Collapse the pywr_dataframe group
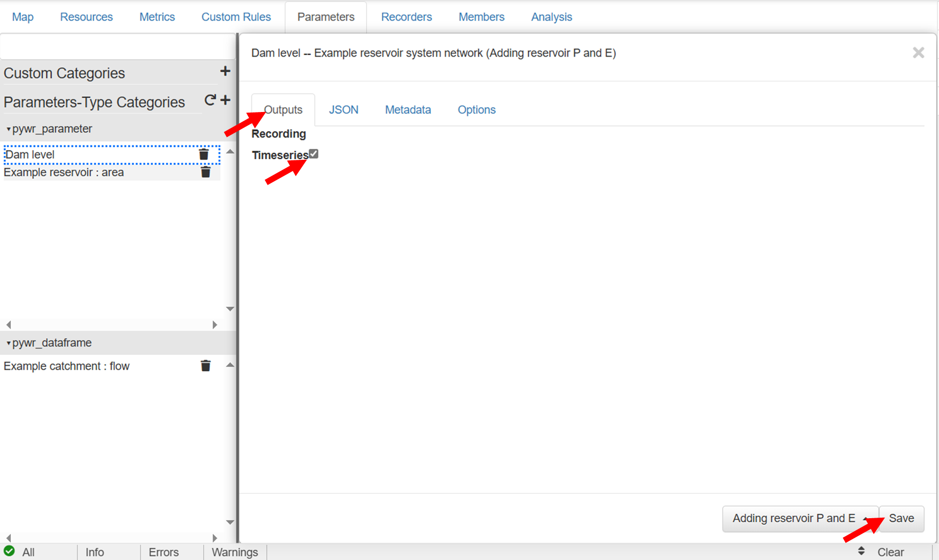This screenshot has width=939, height=560. tap(8, 343)
